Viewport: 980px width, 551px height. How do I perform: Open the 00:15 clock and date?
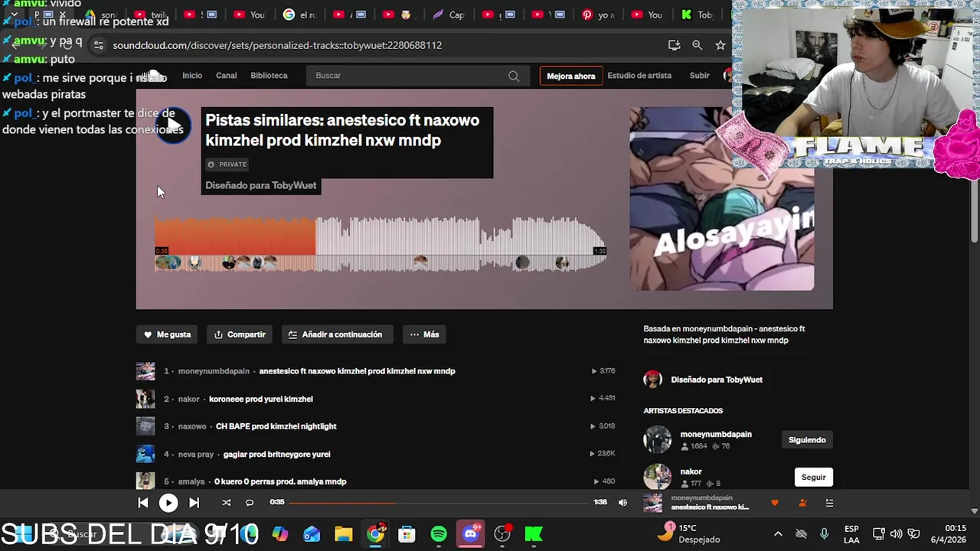(949, 534)
